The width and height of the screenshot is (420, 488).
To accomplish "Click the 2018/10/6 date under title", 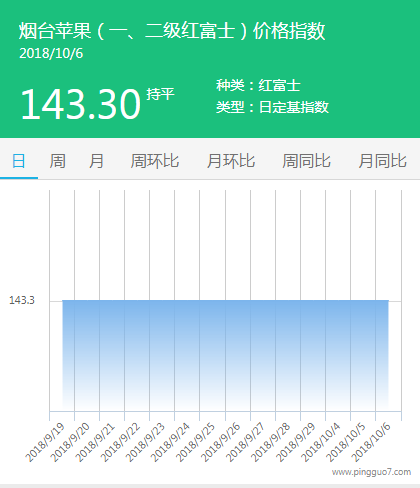I will tap(51, 54).
